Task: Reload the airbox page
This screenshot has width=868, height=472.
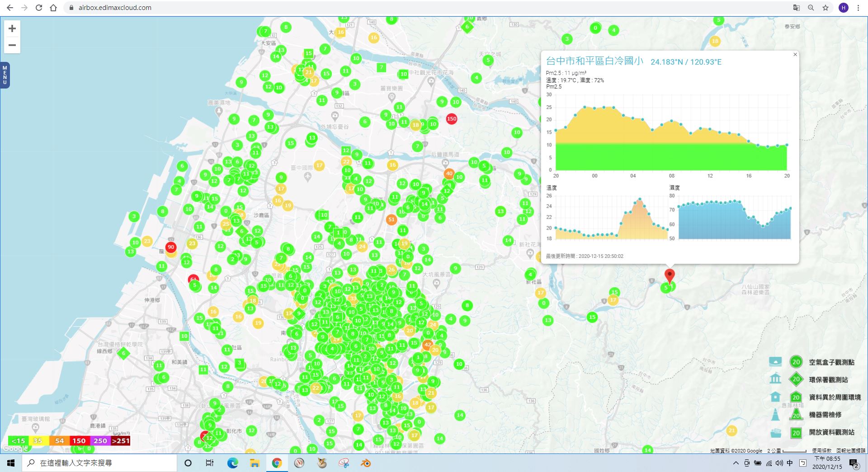Action: [39, 8]
